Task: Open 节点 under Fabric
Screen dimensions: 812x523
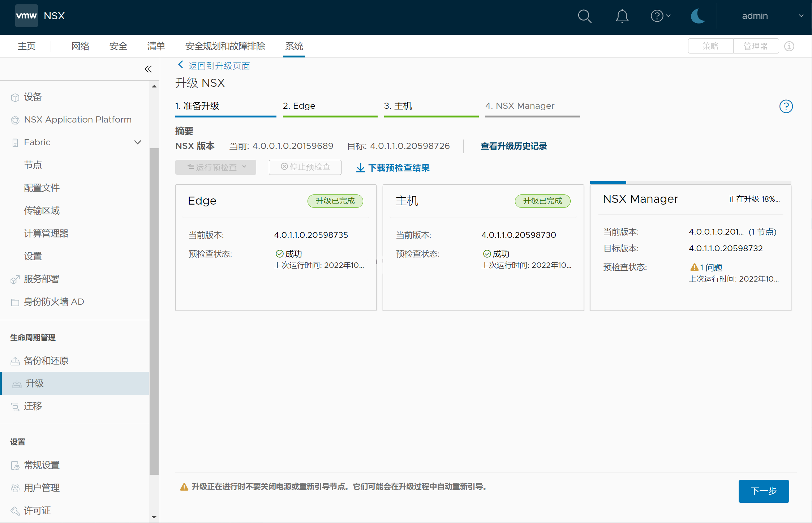Action: (x=33, y=165)
